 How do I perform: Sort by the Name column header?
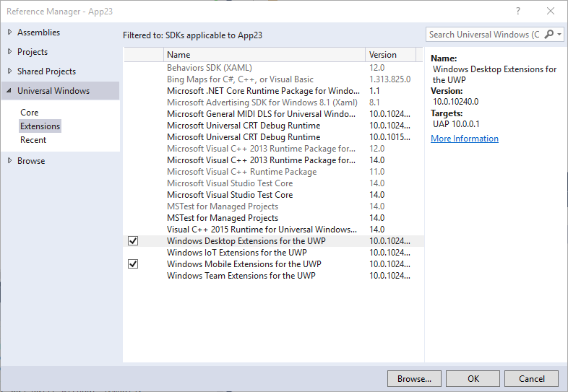pyautogui.click(x=264, y=55)
